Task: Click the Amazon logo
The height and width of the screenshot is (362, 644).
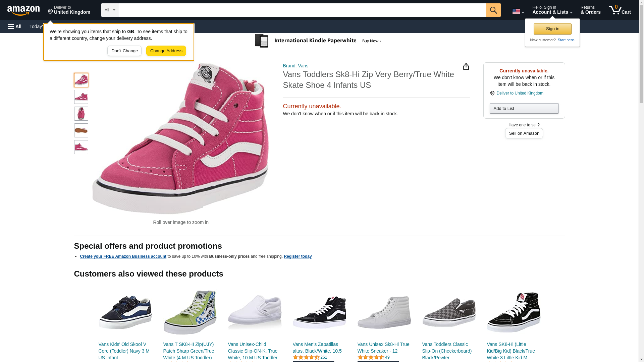Action: tap(23, 10)
